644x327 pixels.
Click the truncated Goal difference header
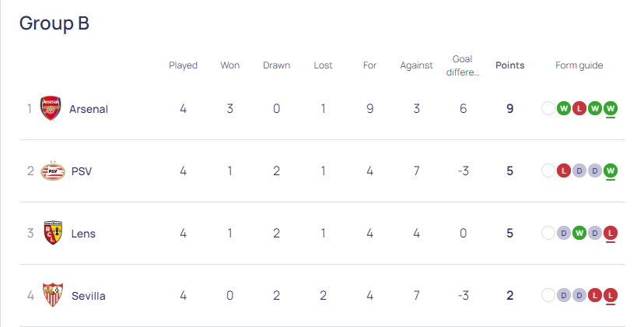click(463, 65)
